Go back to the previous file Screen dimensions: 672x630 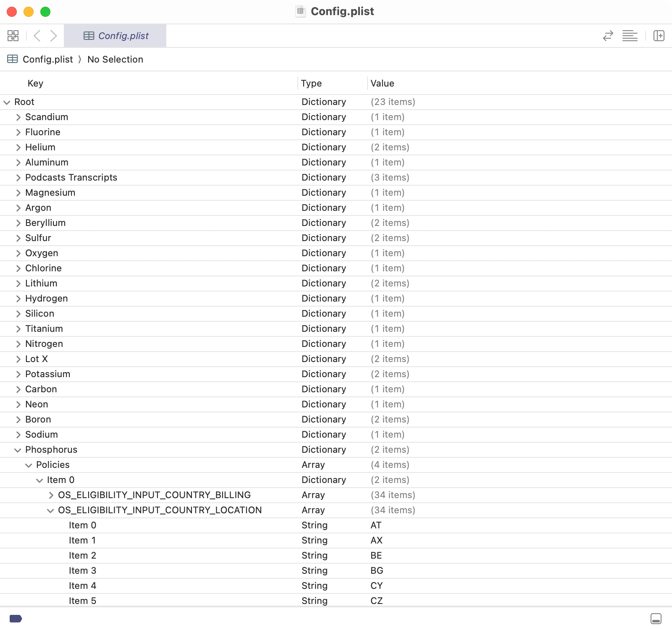point(37,36)
